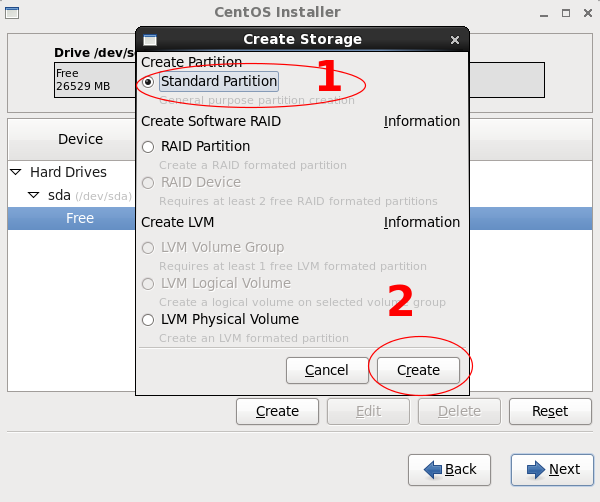Collapse the Hard Drives tree node

pos(16,172)
